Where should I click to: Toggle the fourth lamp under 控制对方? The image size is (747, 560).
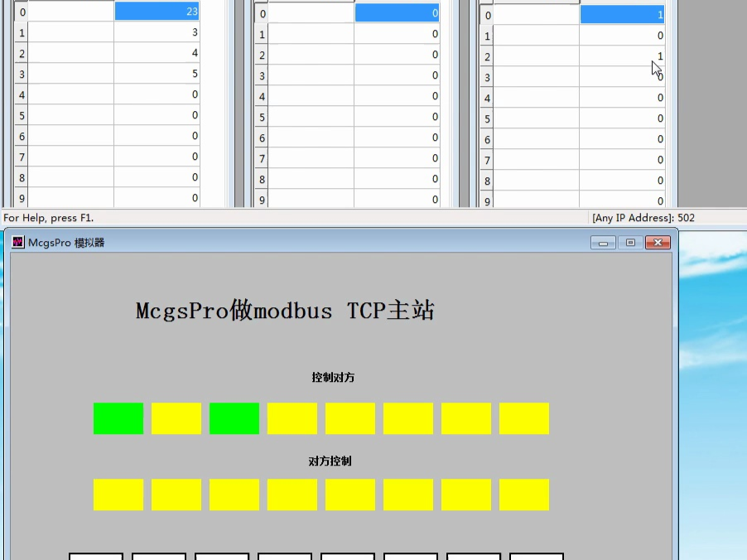[x=292, y=418]
